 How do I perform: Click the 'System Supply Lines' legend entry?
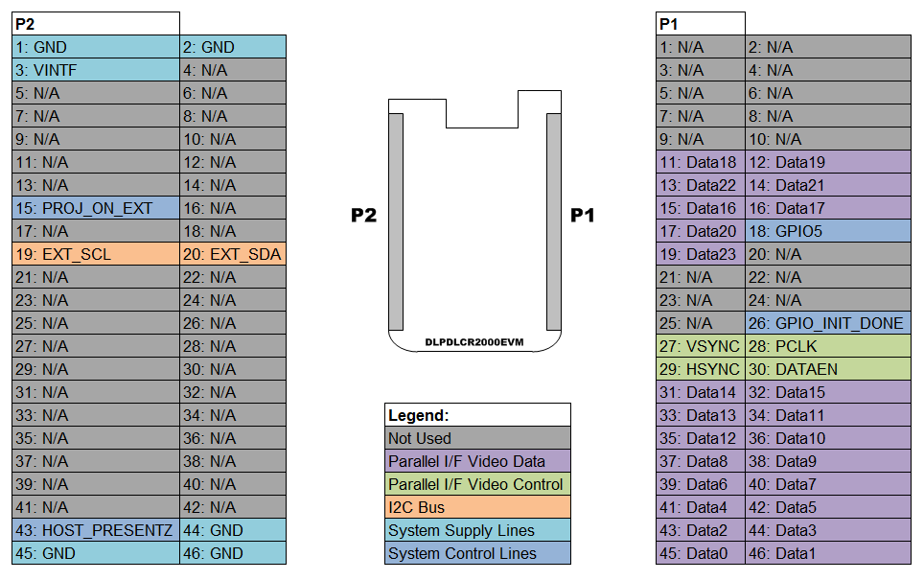pyautogui.click(x=477, y=530)
